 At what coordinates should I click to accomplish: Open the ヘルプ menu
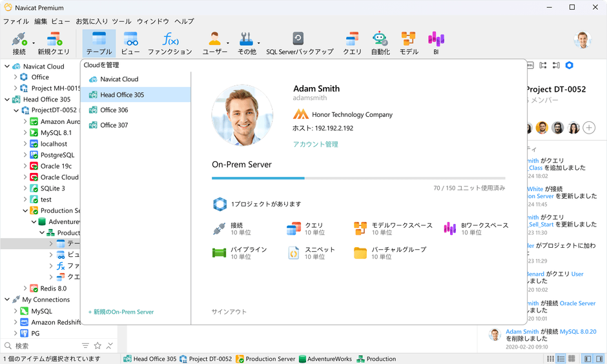click(x=184, y=21)
